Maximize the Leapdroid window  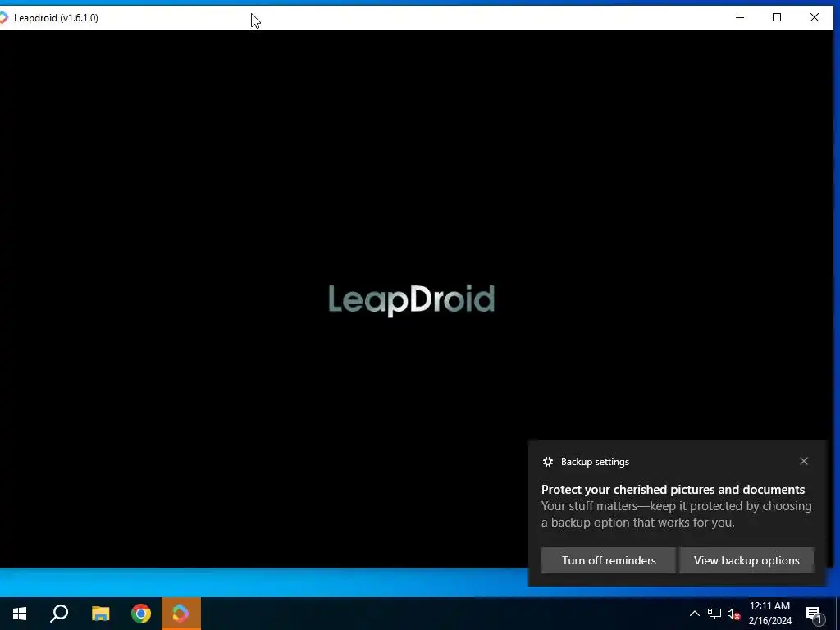pyautogui.click(x=777, y=18)
